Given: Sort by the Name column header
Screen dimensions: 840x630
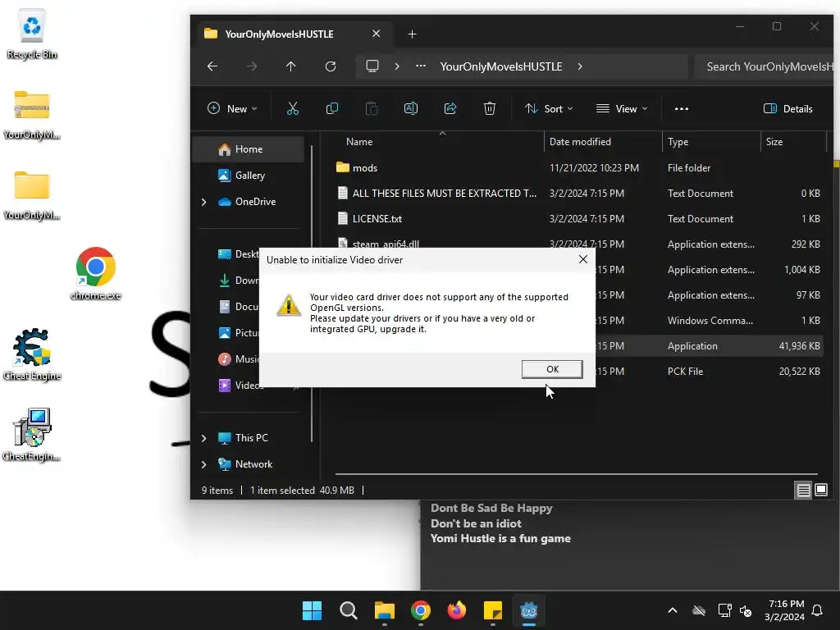Looking at the screenshot, I should 442,142.
